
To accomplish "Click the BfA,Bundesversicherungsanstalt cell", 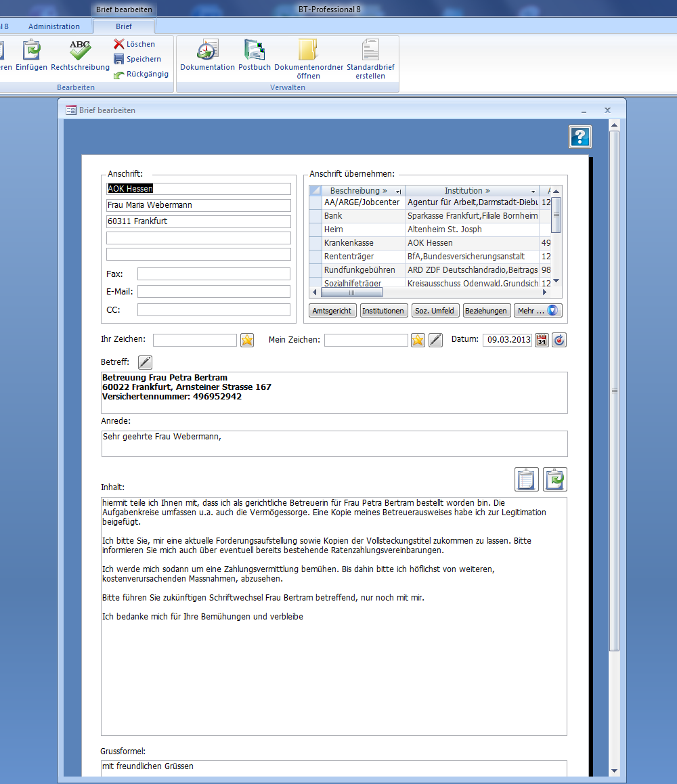I will (x=472, y=256).
